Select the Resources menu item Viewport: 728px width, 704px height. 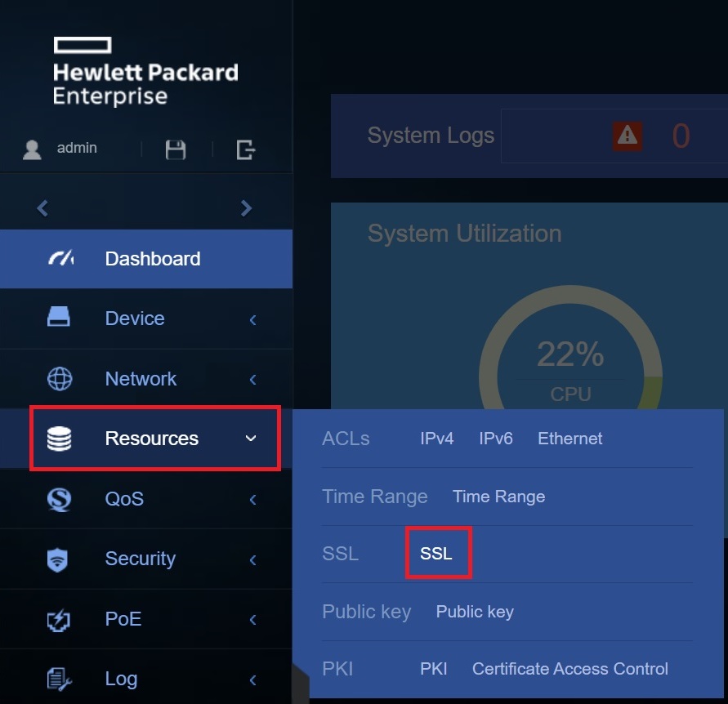coord(146,439)
